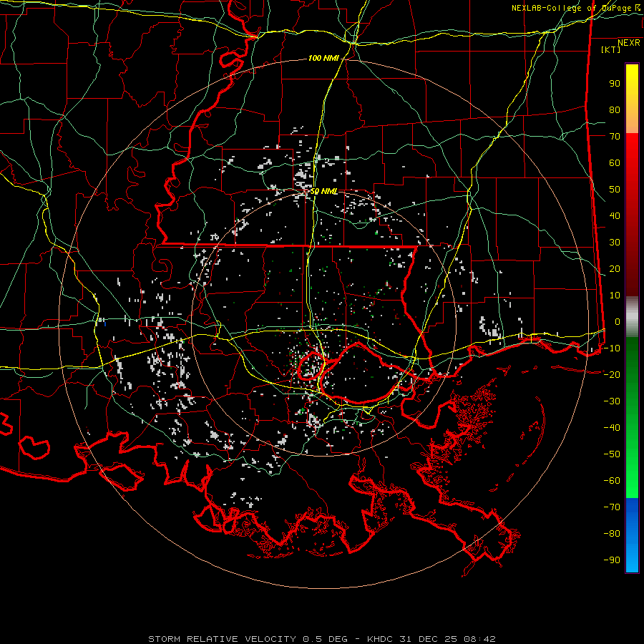Click the 50 NMI range ring label
This screenshot has width=644, height=644.
[324, 191]
